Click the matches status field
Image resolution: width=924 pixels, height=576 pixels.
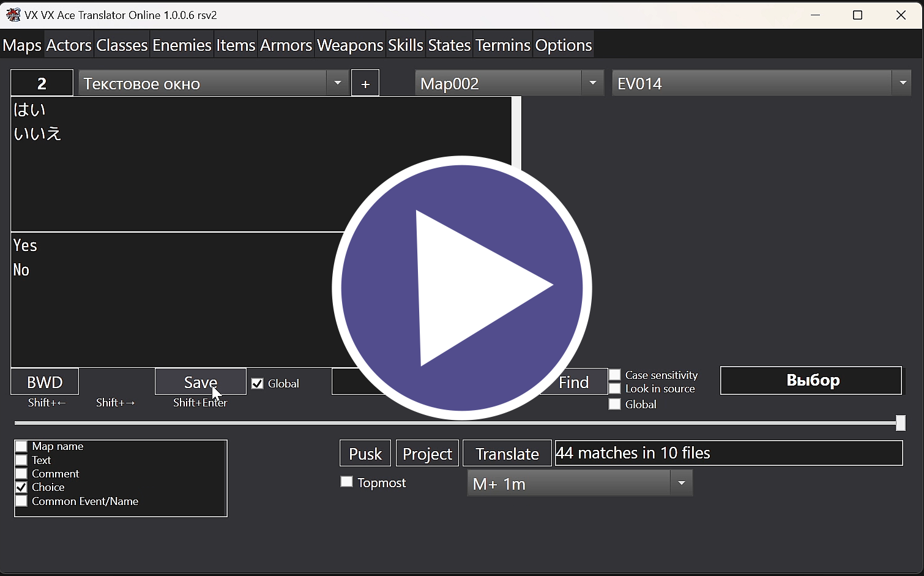[x=729, y=453]
